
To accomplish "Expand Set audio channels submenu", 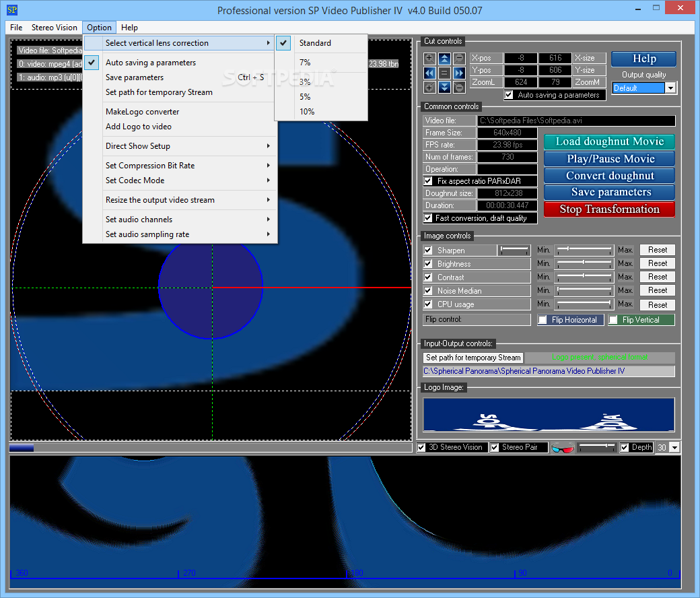I will (180, 220).
